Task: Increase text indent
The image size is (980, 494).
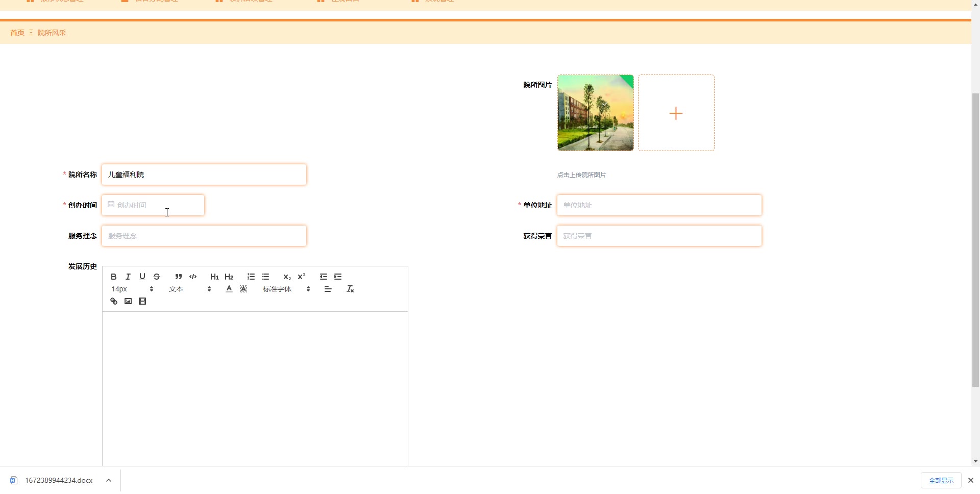Action: pos(338,277)
